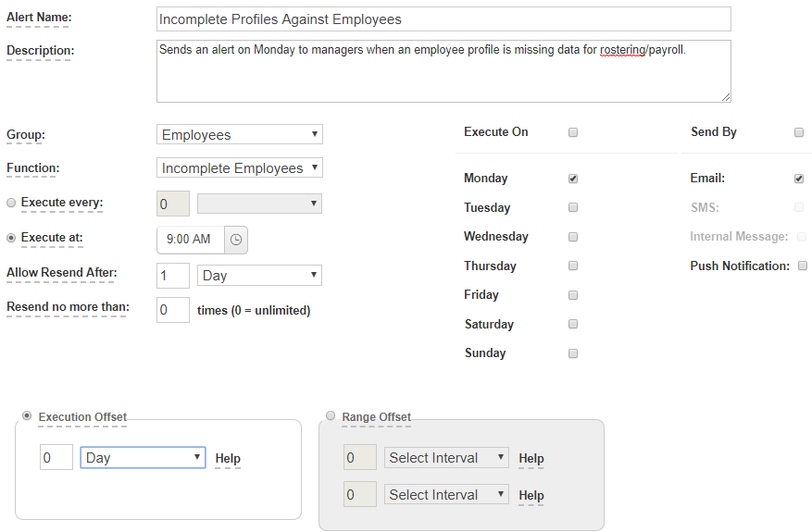Expand the Execution Offset Day dropdown
Viewport: 812px width, 532px height.
click(x=143, y=458)
